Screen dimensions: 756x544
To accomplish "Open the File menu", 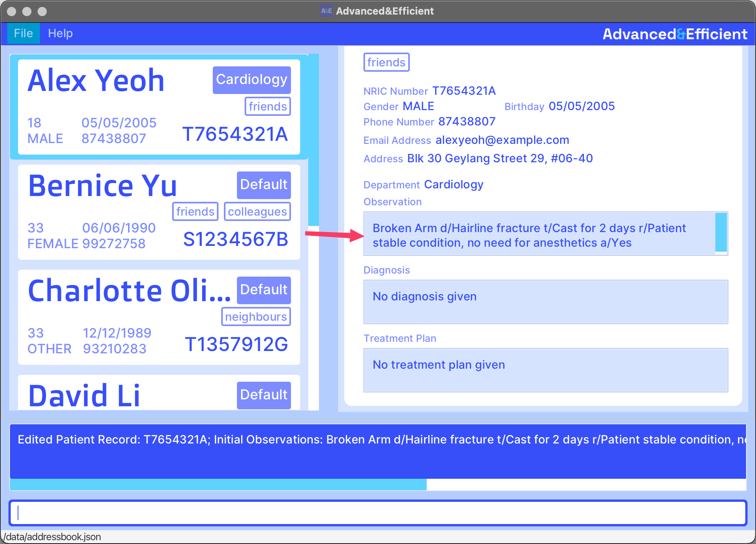I will tap(23, 33).
